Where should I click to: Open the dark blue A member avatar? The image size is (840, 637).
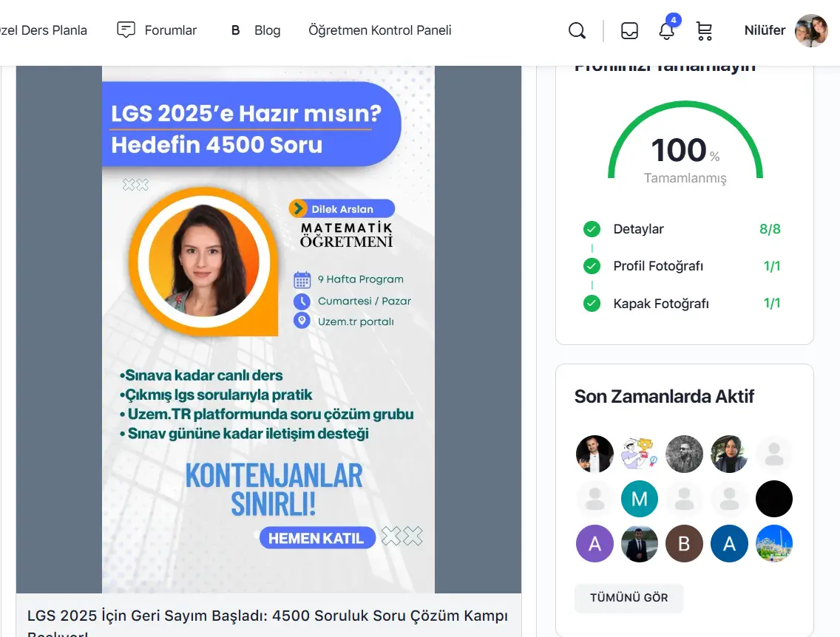coord(729,544)
